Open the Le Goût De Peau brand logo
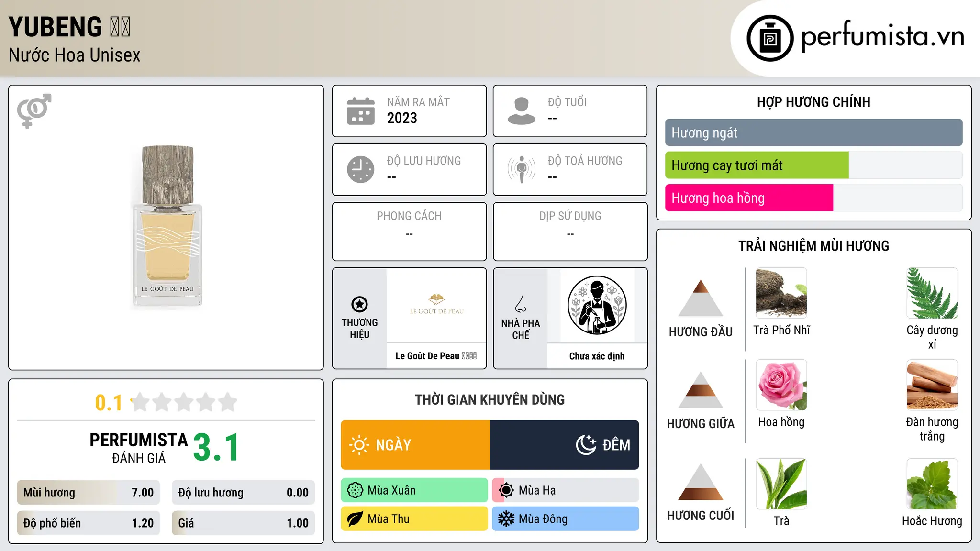This screenshot has width=980, height=551. pos(436,305)
